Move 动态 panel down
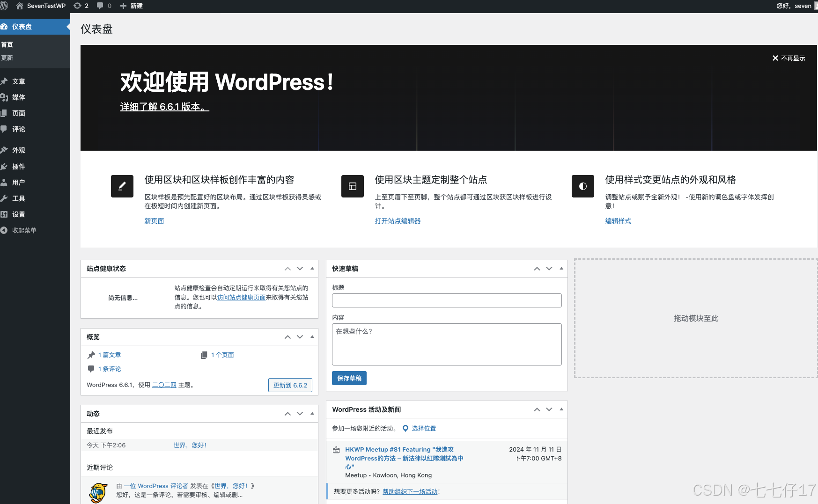 (300, 414)
